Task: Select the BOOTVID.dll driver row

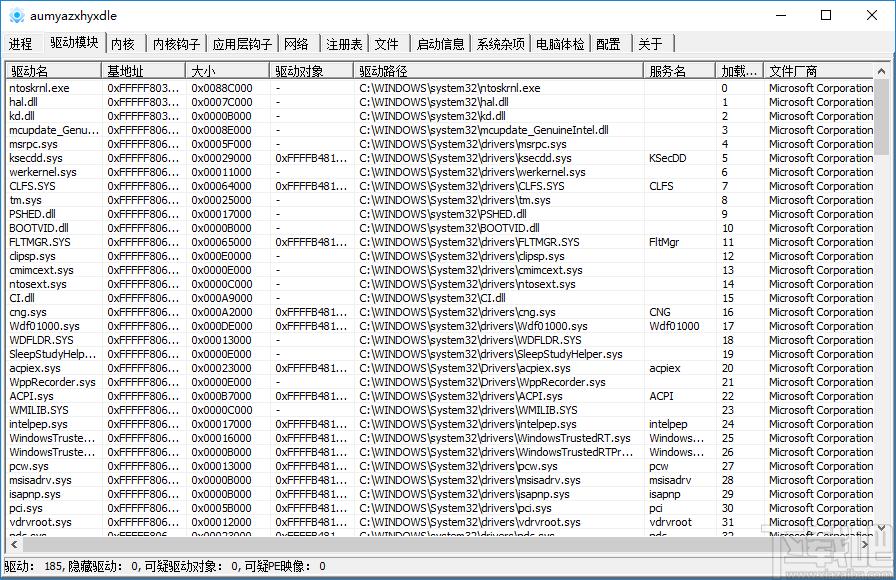Action: [441, 228]
